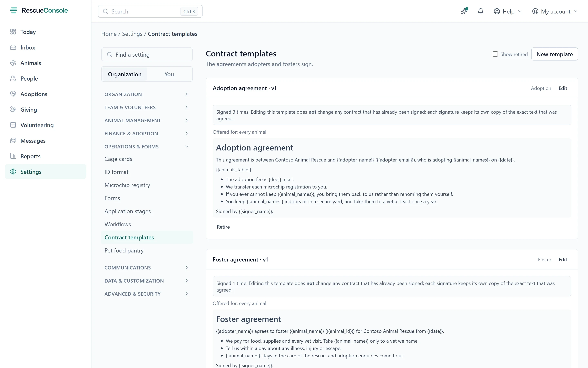This screenshot has width=588, height=368.
Task: Click the magnifier in Find a setting
Action: tap(110, 55)
